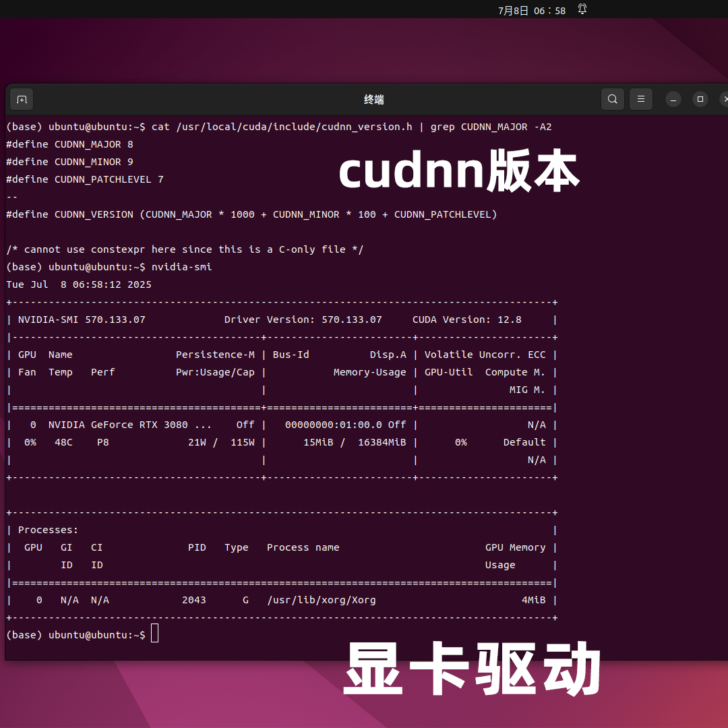This screenshot has width=728, height=728.
Task: Click compute mode "Default"
Action: coord(524,442)
